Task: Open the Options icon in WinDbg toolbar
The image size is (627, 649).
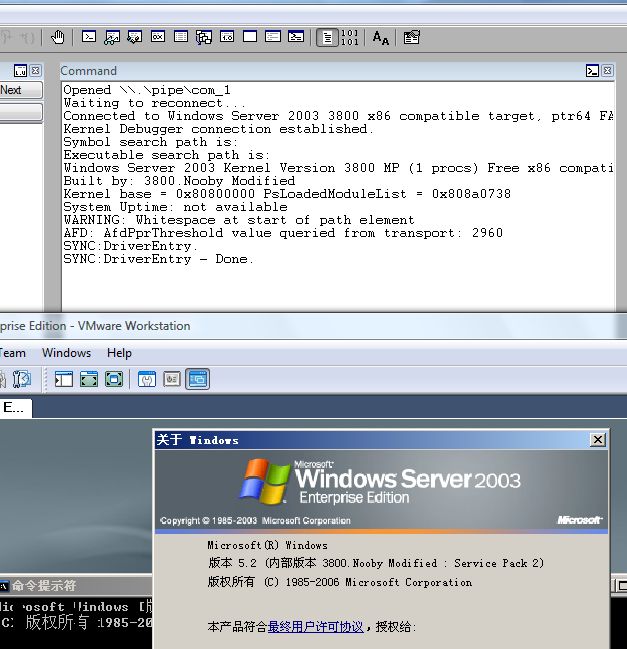Action: click(411, 37)
